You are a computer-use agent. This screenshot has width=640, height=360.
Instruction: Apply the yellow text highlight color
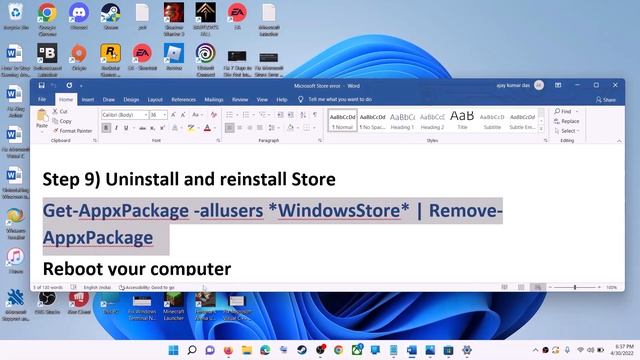point(191,128)
